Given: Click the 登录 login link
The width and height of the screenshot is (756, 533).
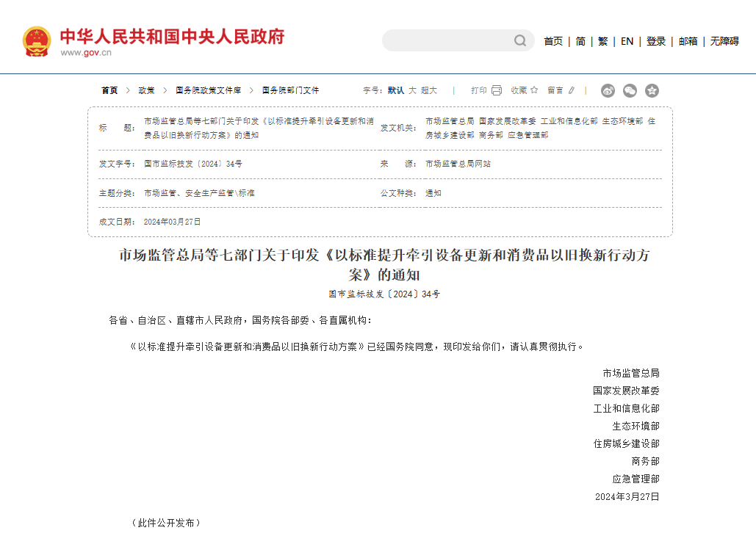Looking at the screenshot, I should coord(656,41).
